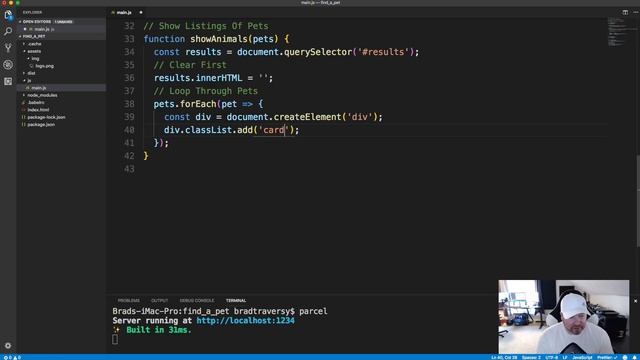Click the 'card' string on line 40
This screenshot has width=640, height=360.
click(x=273, y=130)
